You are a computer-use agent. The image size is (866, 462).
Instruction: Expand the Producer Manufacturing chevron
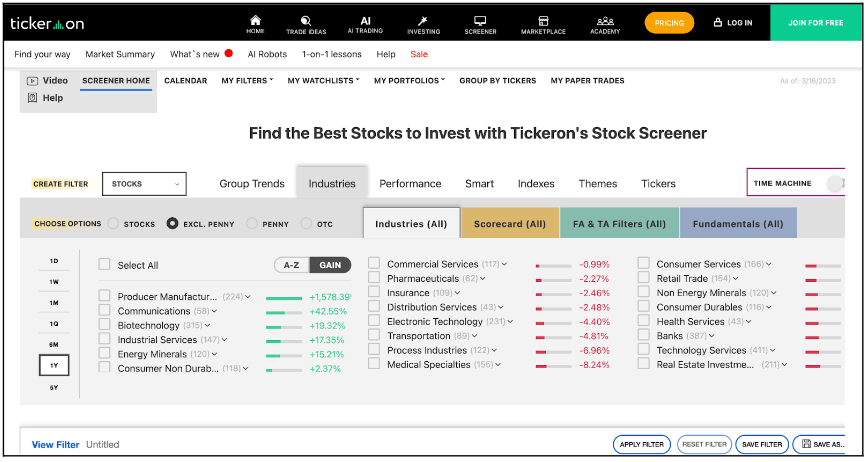pos(248,297)
